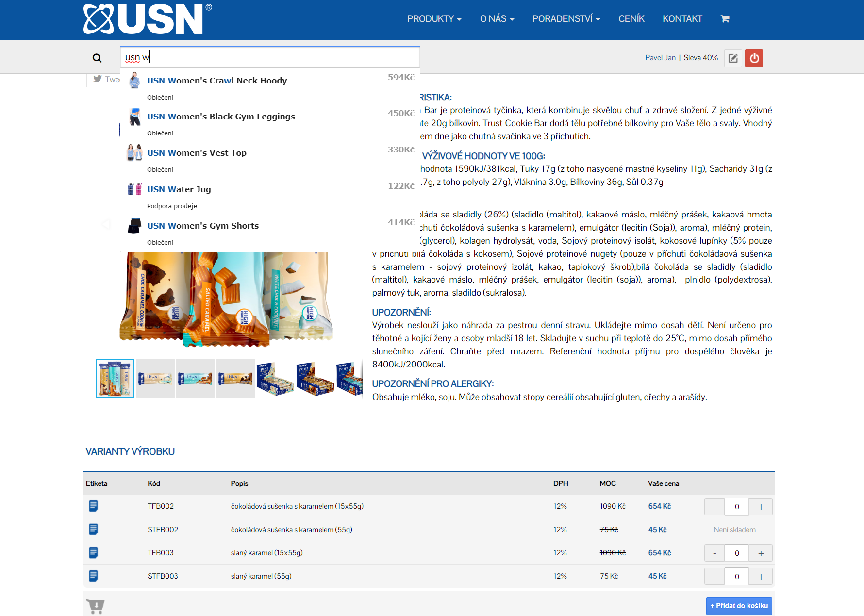864x616 pixels.
Task: Click the shopping cart icon in navigation
Action: [725, 19]
